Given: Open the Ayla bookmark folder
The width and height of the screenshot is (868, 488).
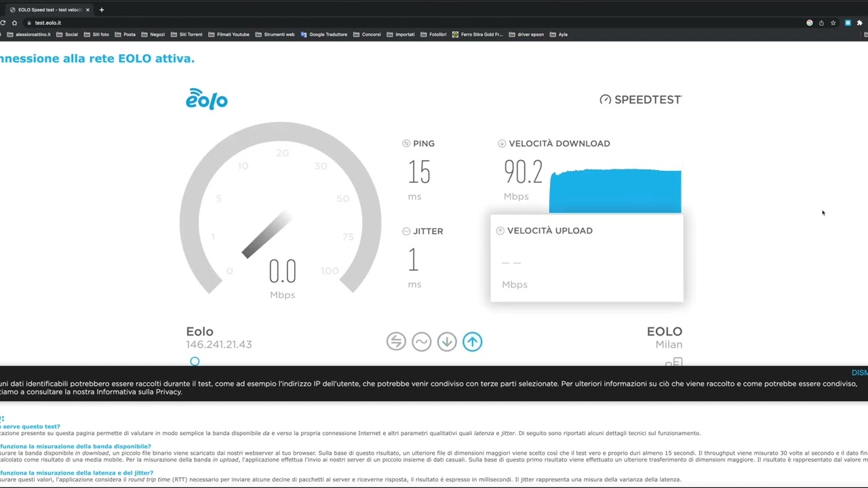Looking at the screenshot, I should (559, 35).
